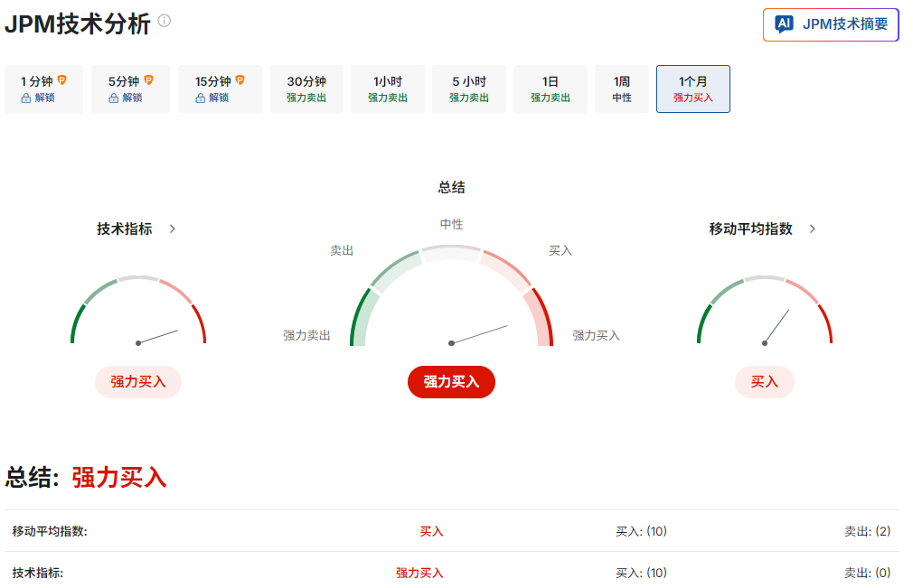Click the red 强力买入 badge under center gauge
The height and width of the screenshot is (588, 913).
pyautogui.click(x=451, y=382)
